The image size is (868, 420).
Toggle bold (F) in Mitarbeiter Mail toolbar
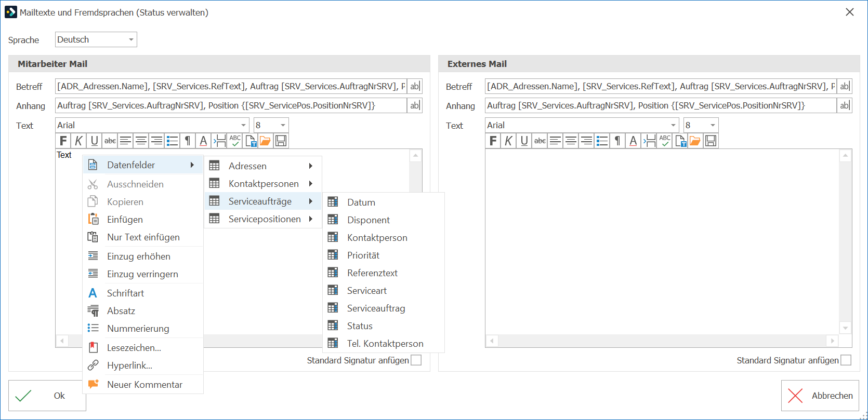[63, 141]
